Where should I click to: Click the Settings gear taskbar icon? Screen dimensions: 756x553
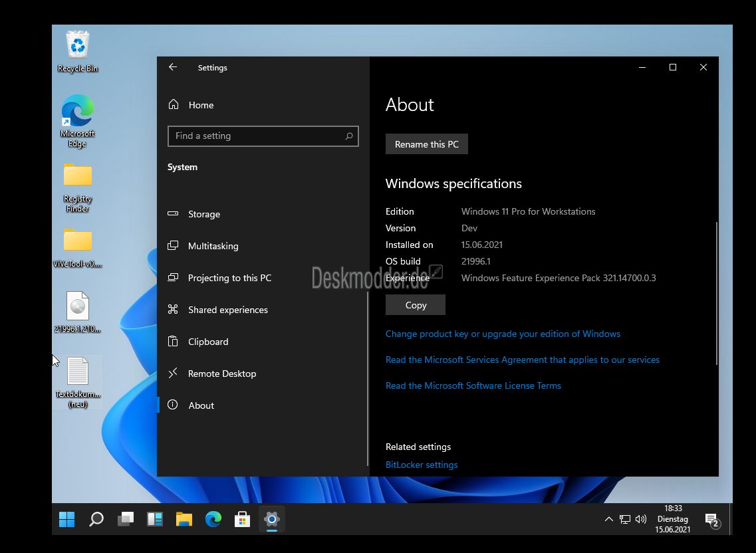pos(271,519)
